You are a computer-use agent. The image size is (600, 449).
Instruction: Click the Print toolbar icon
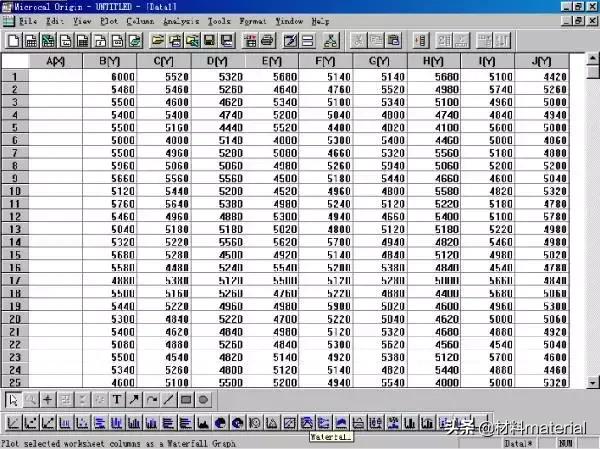pos(267,41)
